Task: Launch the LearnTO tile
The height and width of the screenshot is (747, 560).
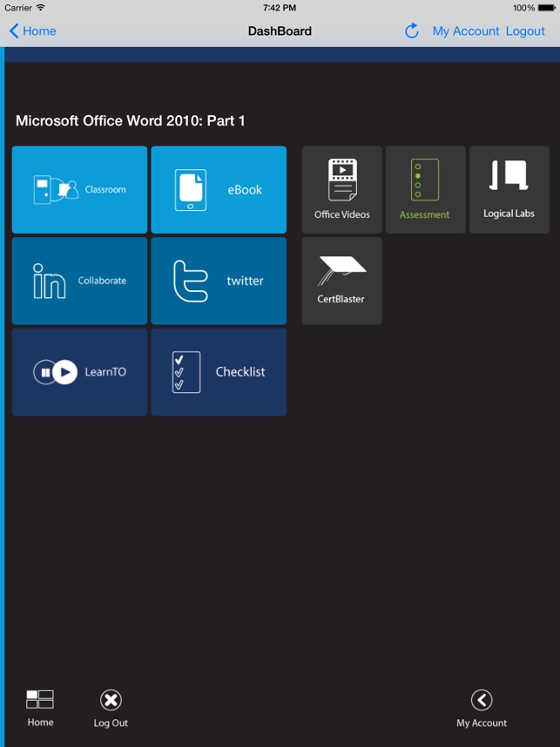Action: 79,372
